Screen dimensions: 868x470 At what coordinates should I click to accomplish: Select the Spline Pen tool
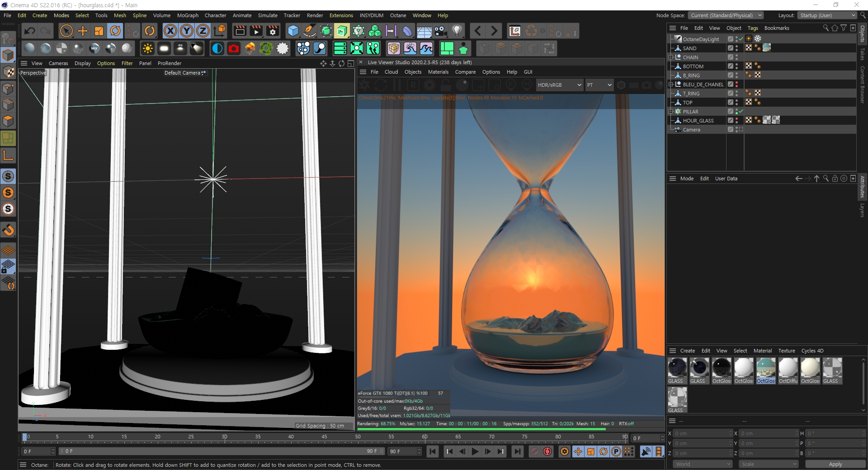coord(310,31)
